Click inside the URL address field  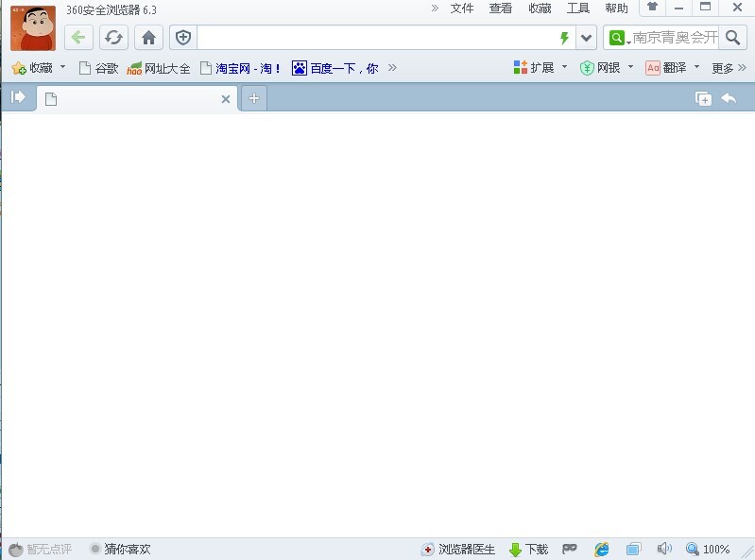tap(378, 38)
